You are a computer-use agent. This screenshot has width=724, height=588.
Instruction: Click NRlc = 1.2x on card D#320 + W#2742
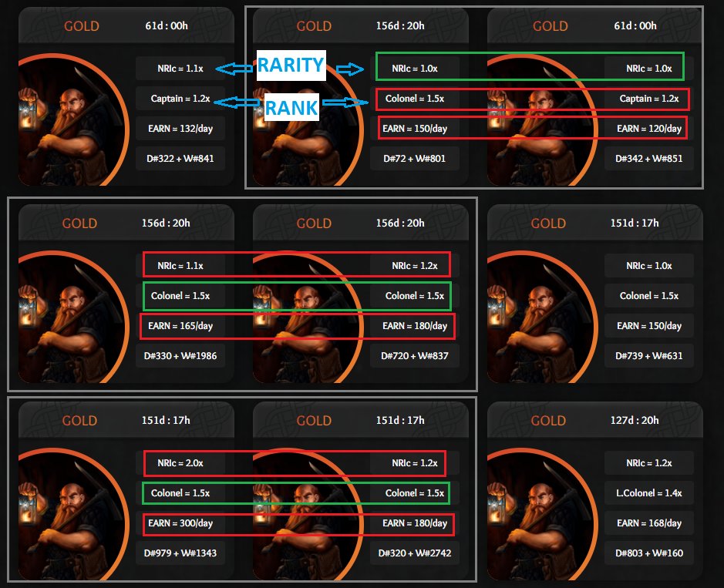click(415, 463)
